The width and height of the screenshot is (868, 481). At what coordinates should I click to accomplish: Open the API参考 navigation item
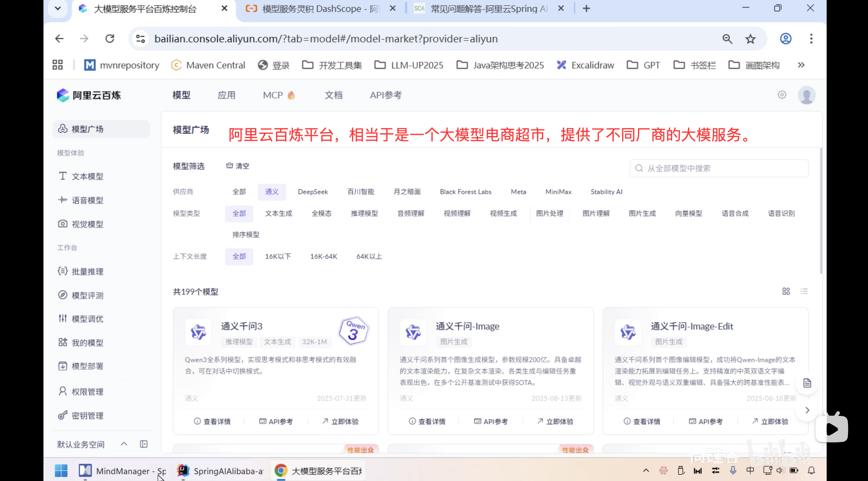click(386, 95)
